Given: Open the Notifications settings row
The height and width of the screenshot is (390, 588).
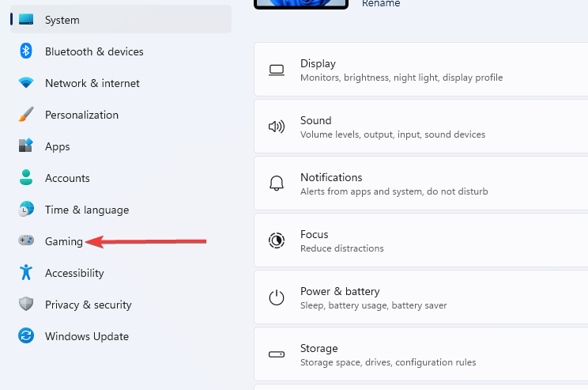Looking at the screenshot, I should pyautogui.click(x=421, y=184).
